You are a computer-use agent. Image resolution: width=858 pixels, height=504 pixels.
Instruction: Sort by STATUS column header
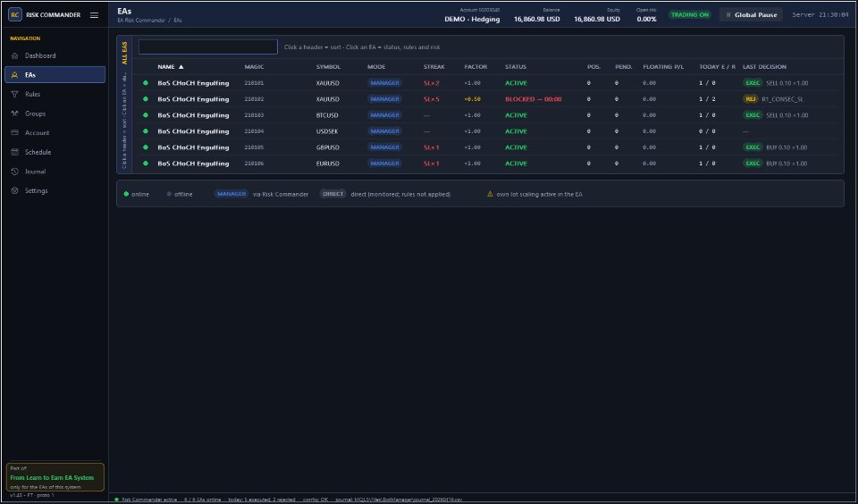pyautogui.click(x=516, y=67)
